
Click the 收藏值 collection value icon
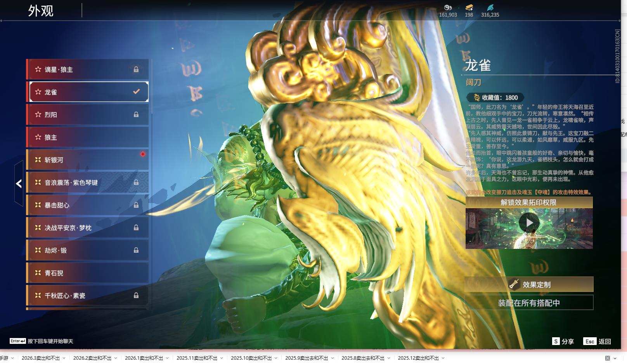click(477, 98)
